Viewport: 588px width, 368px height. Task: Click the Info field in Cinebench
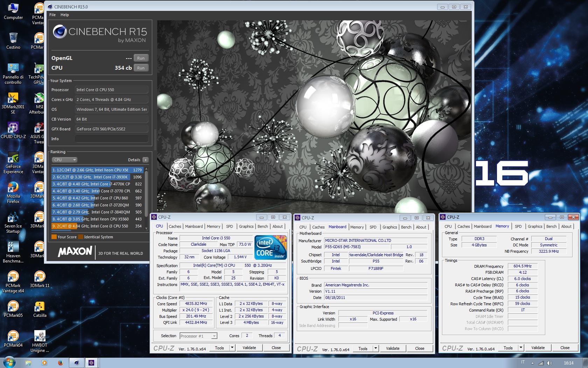[112, 139]
